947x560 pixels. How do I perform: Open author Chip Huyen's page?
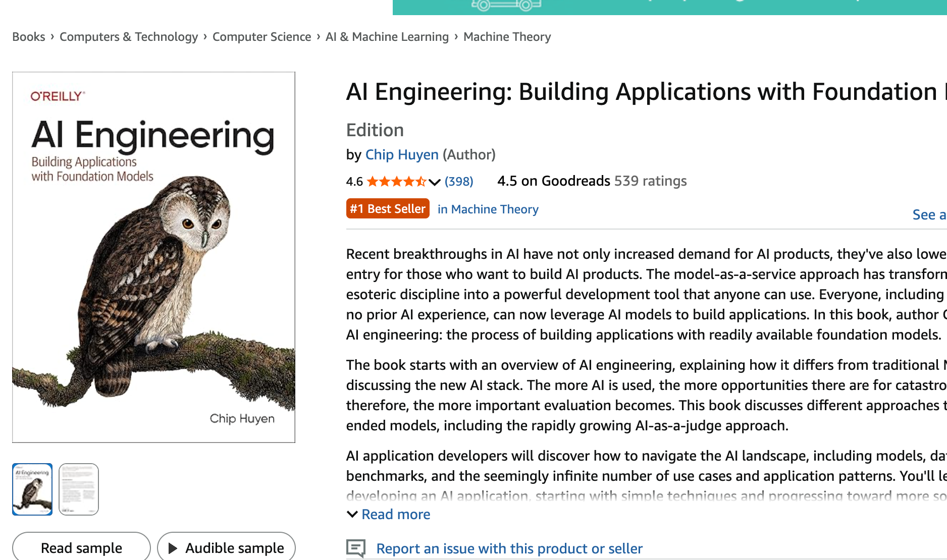pyautogui.click(x=402, y=155)
